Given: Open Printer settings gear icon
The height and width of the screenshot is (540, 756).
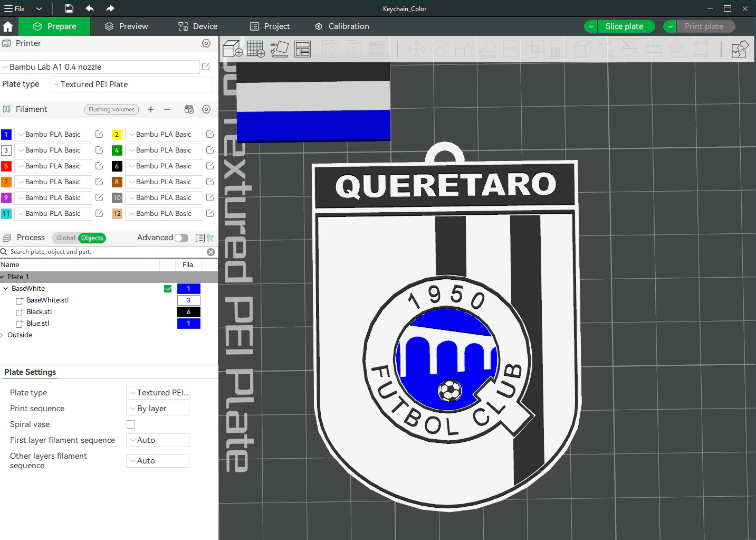Looking at the screenshot, I should [x=206, y=43].
